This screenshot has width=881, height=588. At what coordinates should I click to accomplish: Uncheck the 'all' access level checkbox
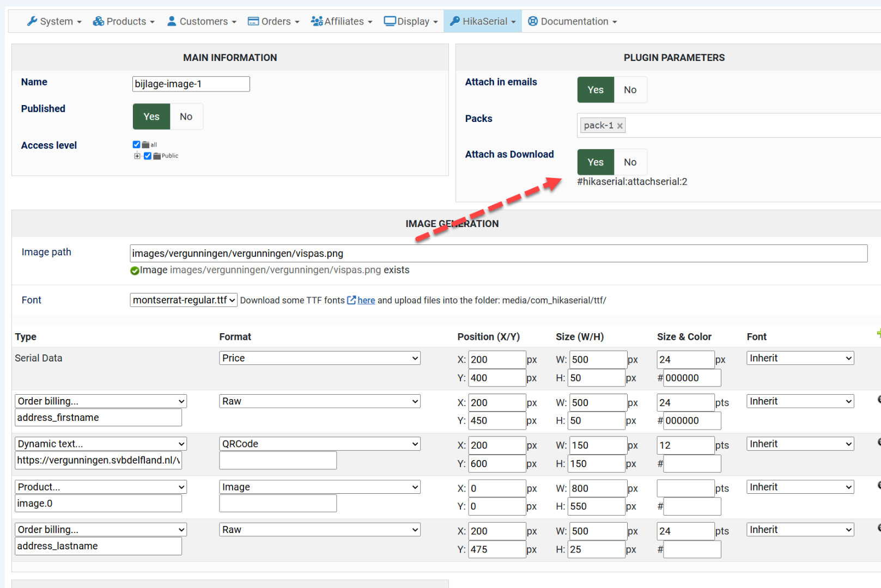point(136,144)
